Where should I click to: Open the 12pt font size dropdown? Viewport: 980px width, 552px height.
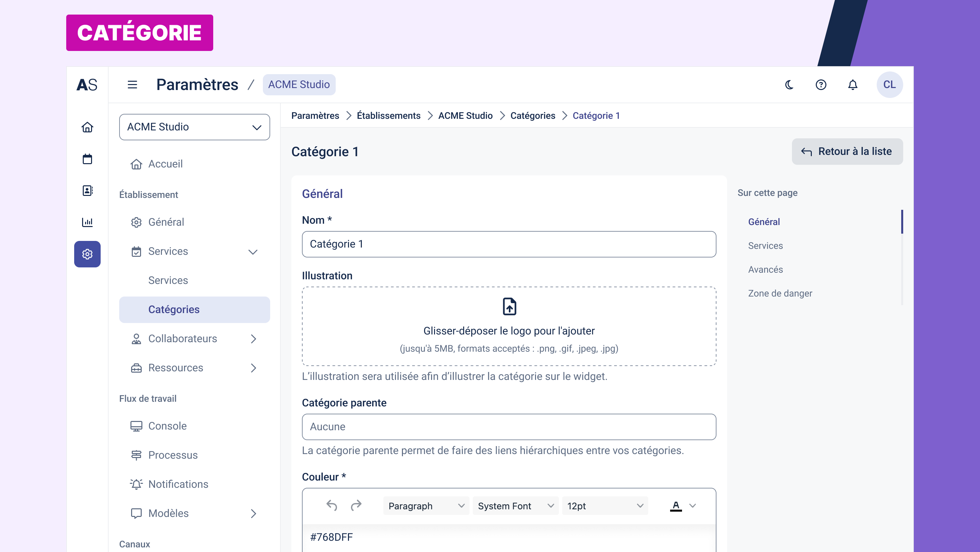(x=605, y=506)
